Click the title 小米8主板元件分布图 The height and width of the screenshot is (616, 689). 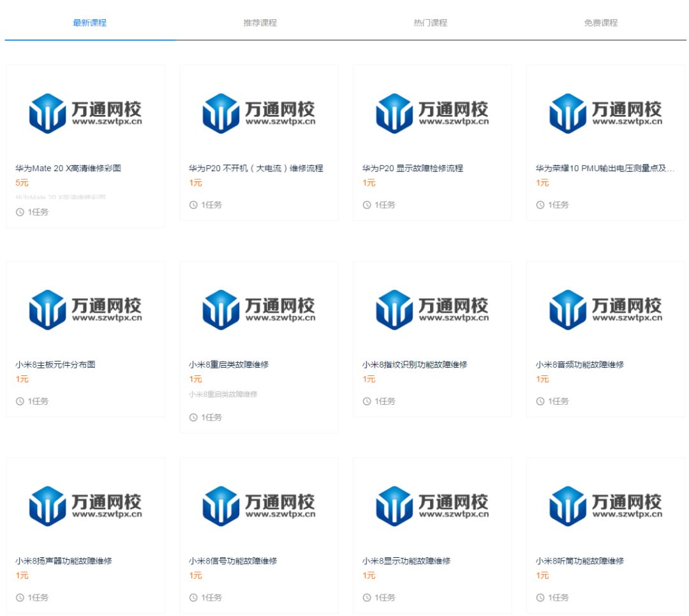tap(56, 364)
